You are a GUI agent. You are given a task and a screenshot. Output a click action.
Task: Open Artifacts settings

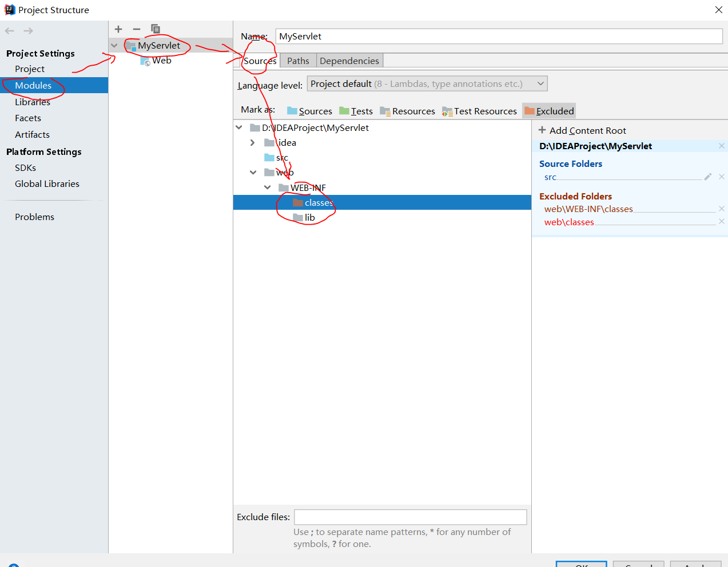32,134
